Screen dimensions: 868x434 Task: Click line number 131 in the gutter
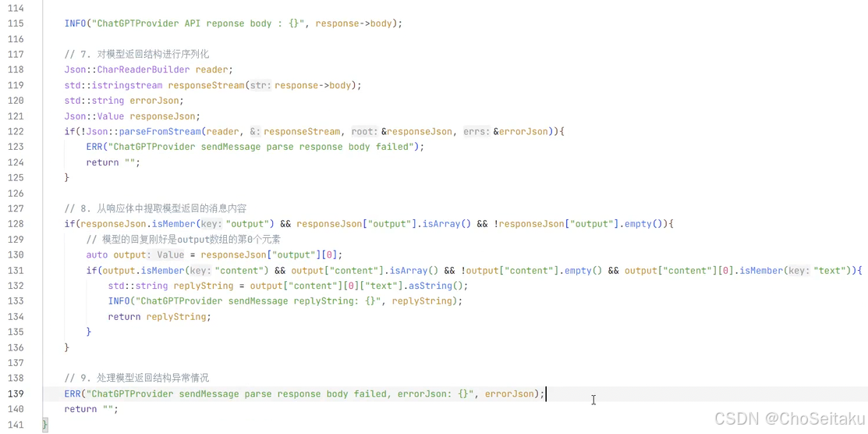coord(15,271)
